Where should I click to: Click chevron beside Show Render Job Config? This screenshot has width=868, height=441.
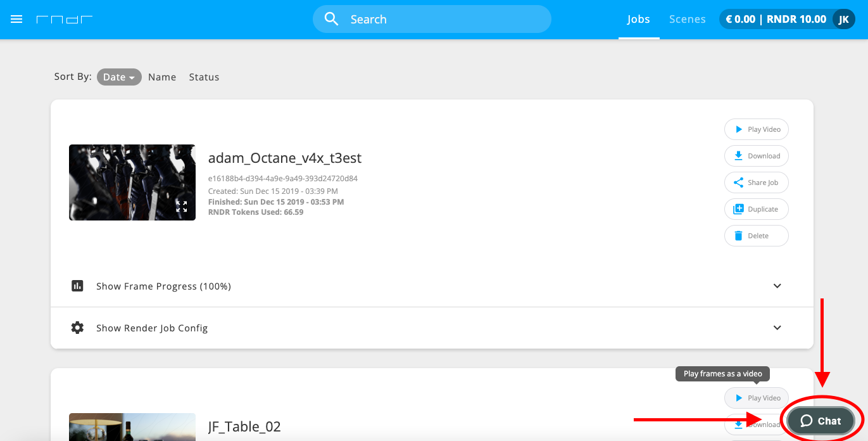777,328
